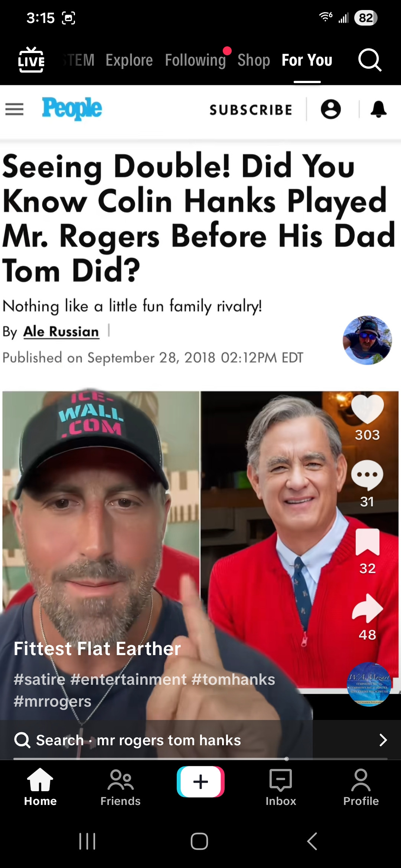Open the comments bubble icon

(x=367, y=476)
